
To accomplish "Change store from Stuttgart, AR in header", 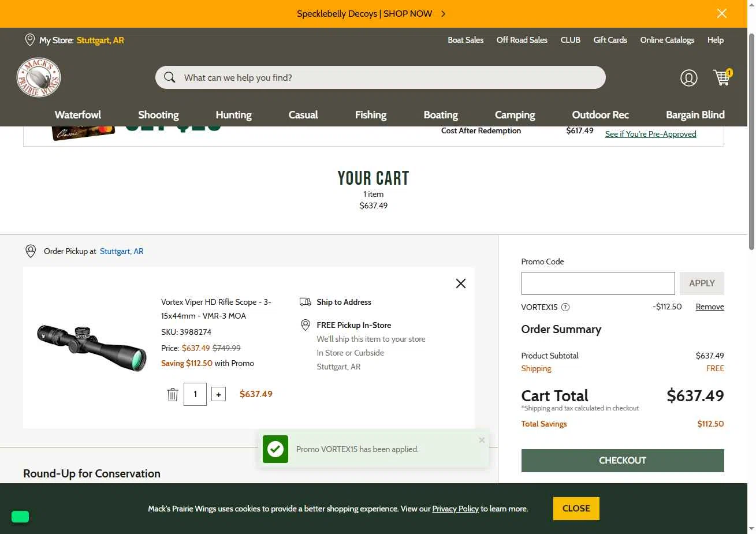I will (x=100, y=40).
